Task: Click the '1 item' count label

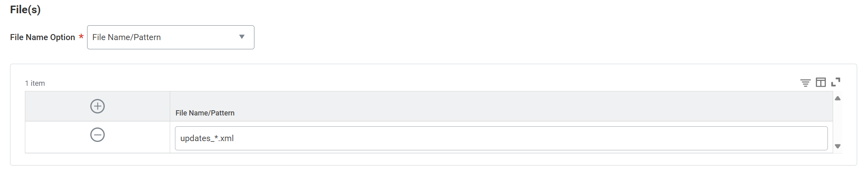Action: [x=35, y=83]
